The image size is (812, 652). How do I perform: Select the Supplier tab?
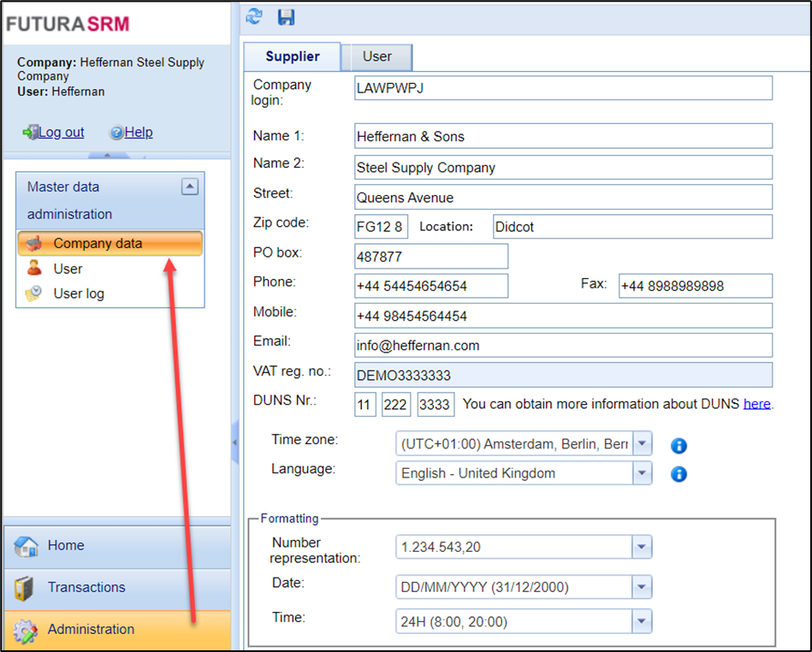[x=293, y=56]
